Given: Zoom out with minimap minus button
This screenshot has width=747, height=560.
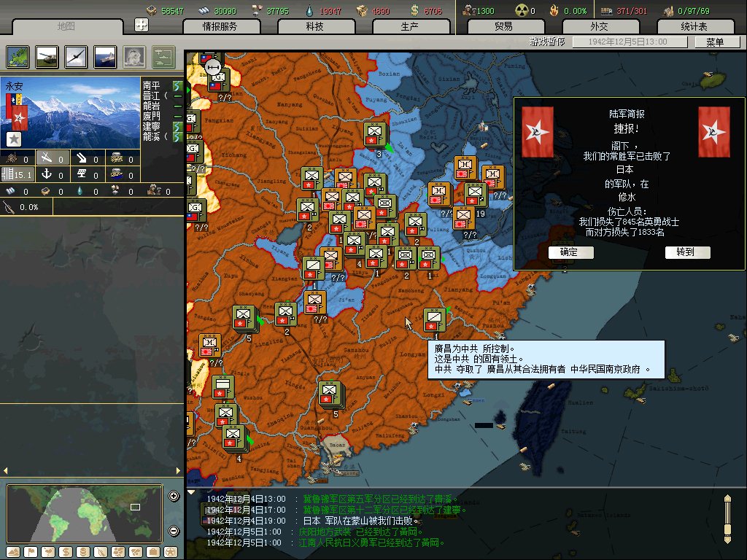Looking at the screenshot, I should click(174, 531).
